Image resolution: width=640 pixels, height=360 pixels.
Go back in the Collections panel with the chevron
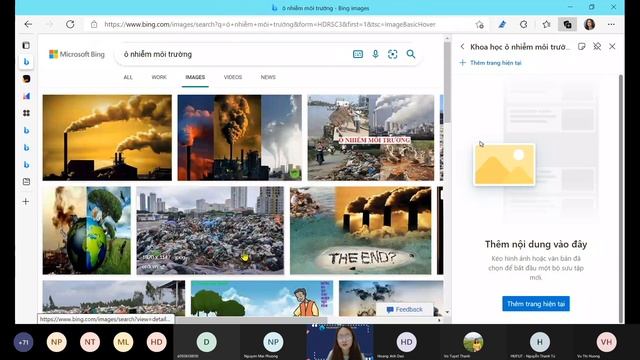(462, 47)
